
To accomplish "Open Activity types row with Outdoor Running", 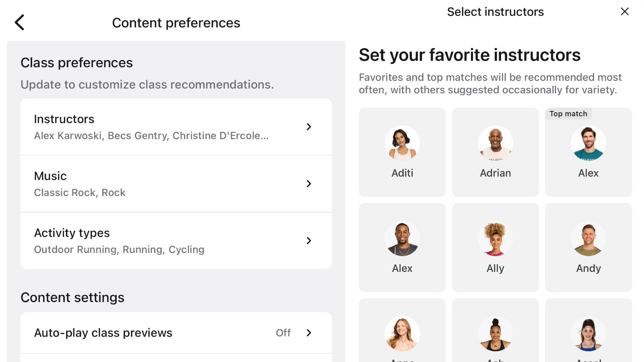I will tap(176, 241).
